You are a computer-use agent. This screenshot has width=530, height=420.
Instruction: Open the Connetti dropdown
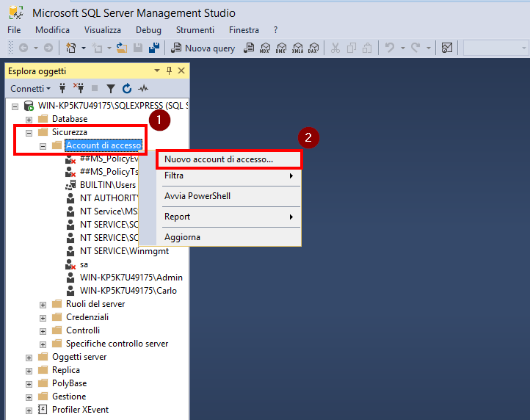click(x=30, y=89)
